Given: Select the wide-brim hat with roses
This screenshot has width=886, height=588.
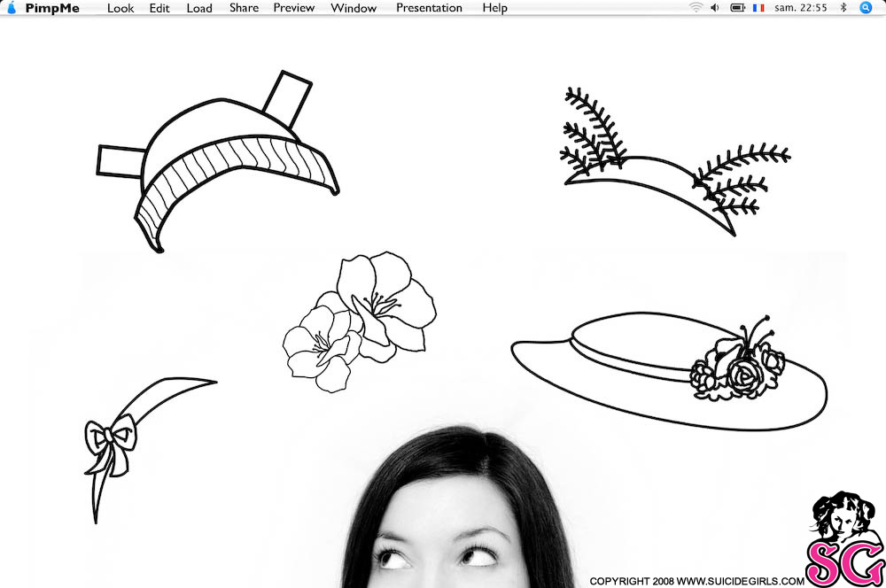Looking at the screenshot, I should pos(669,371).
